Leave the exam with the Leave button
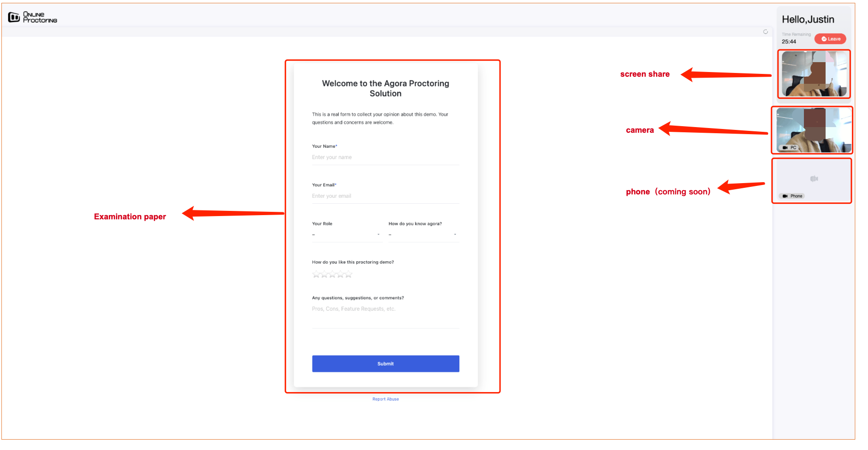This screenshot has height=450, width=868. (830, 39)
